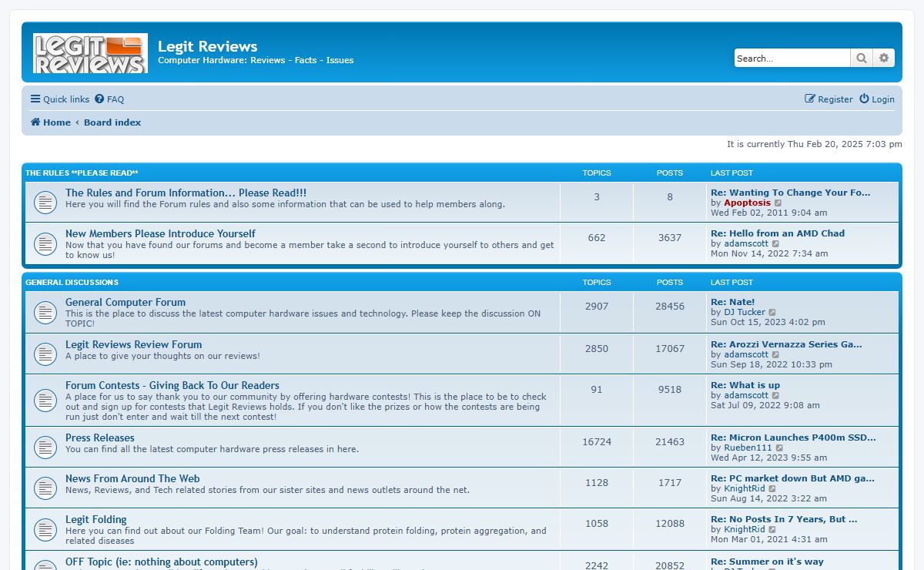This screenshot has width=924, height=570.
Task: View latest post icon in Legit Folding row
Action: (x=772, y=530)
